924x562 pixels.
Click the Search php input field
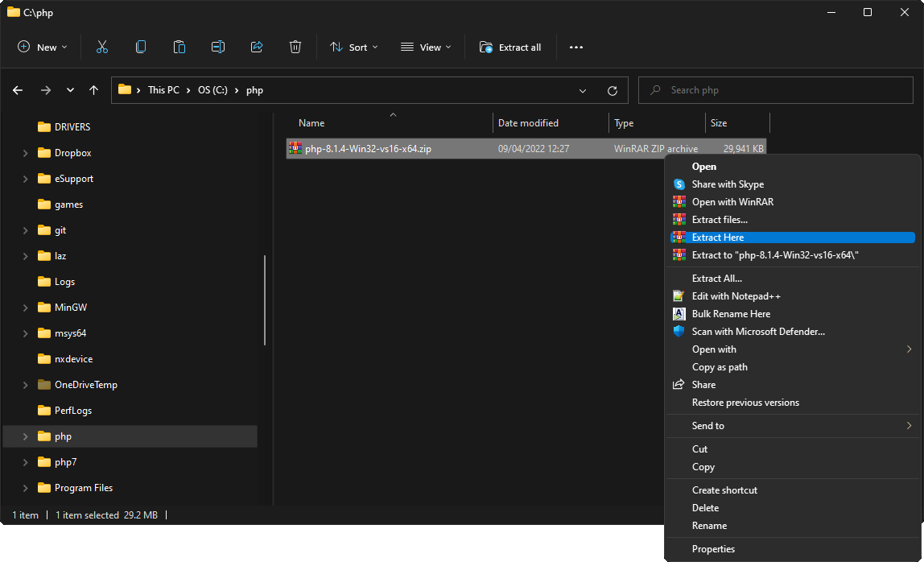click(776, 90)
